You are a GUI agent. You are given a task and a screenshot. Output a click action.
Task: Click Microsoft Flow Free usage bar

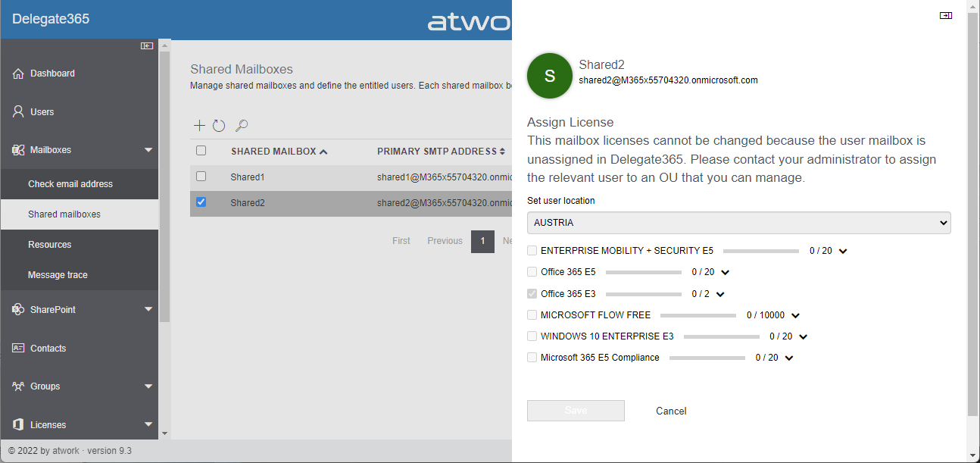[x=698, y=315]
